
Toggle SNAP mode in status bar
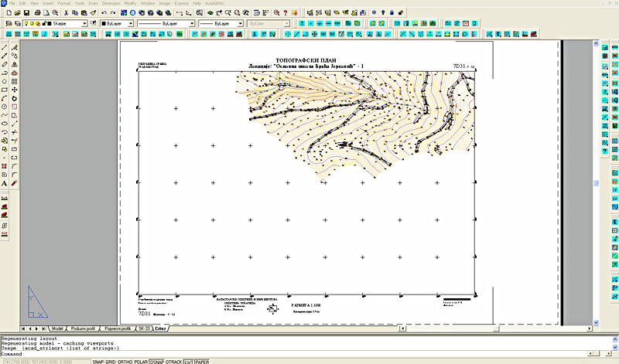98,361
